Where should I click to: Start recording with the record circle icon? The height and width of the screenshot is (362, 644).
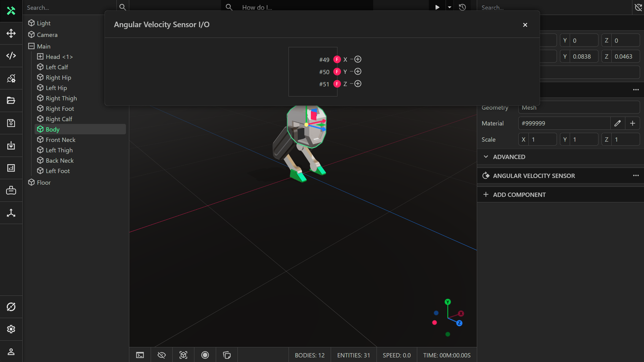point(205,355)
